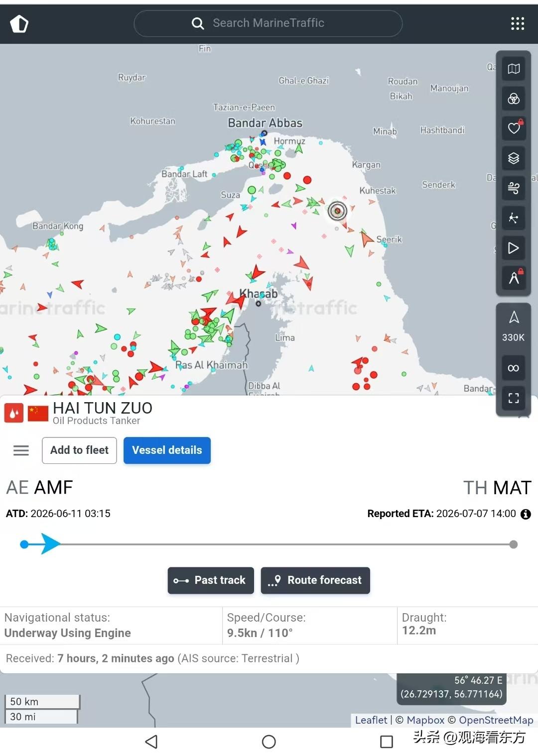
Task: Tap the Android recent apps button
Action: pyautogui.click(x=387, y=742)
